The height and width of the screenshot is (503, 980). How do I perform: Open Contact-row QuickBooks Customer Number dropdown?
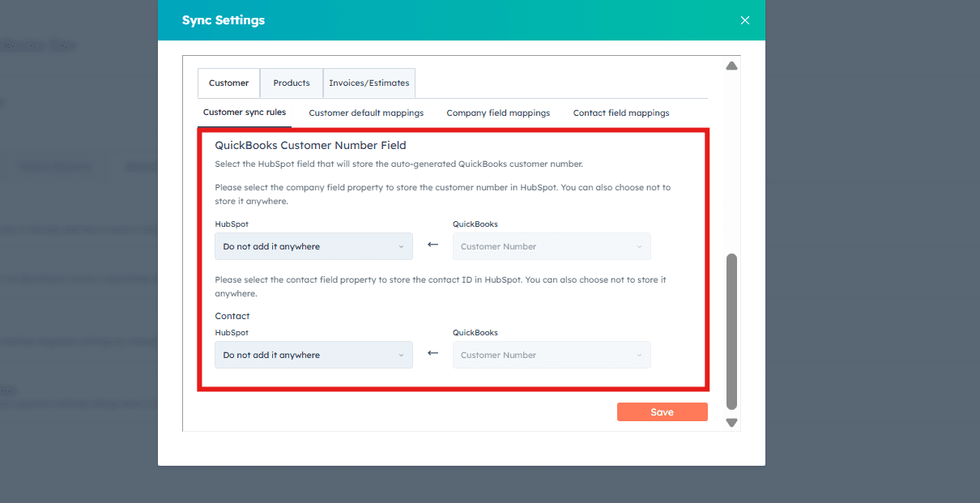point(552,355)
